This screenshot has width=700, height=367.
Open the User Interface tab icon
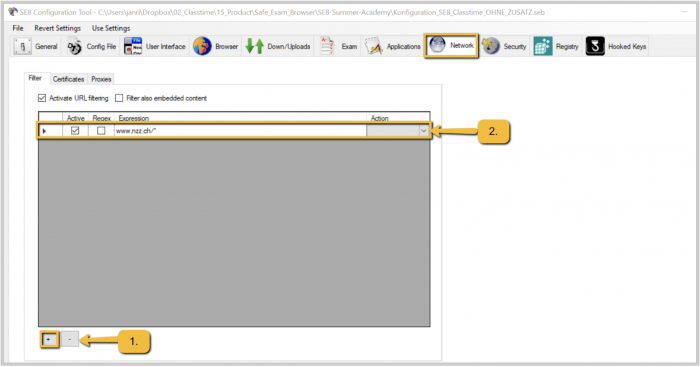133,46
